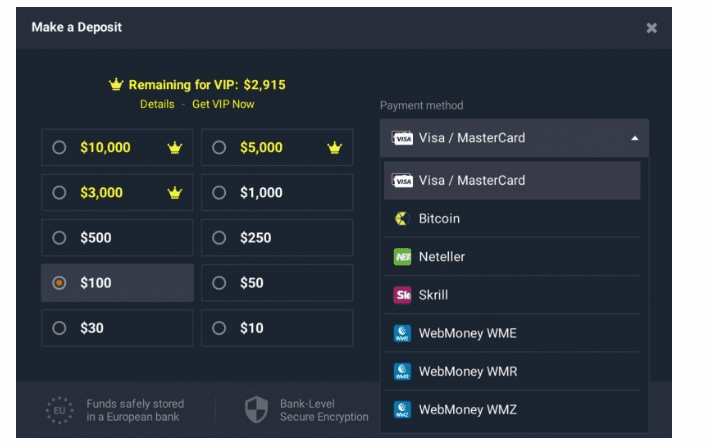Open the VIP Details link

click(x=157, y=104)
